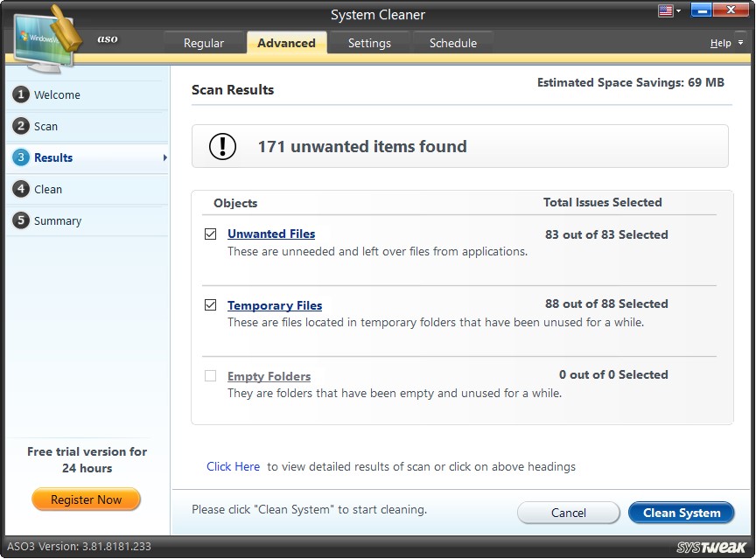
Task: Select the Welcome step icon in sidebar
Action: 21,94
